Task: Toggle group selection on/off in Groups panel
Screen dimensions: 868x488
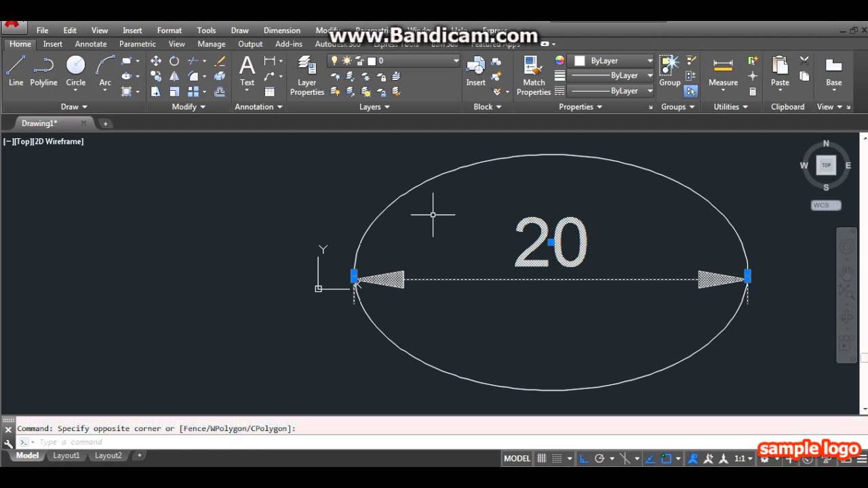Action: (x=691, y=91)
